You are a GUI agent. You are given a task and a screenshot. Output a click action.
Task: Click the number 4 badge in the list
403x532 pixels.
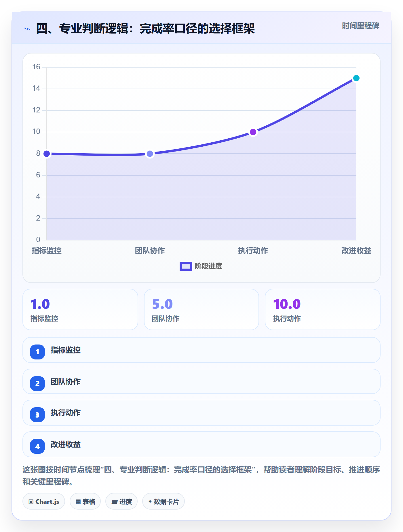[37, 446]
